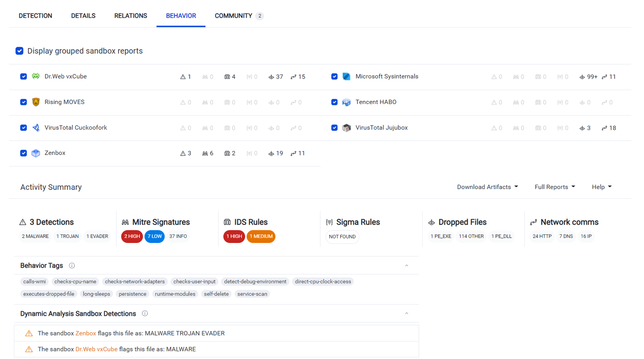Click the VirusTotal Cuckoofork logo icon
Screen dimensions: 644x359
36,128
